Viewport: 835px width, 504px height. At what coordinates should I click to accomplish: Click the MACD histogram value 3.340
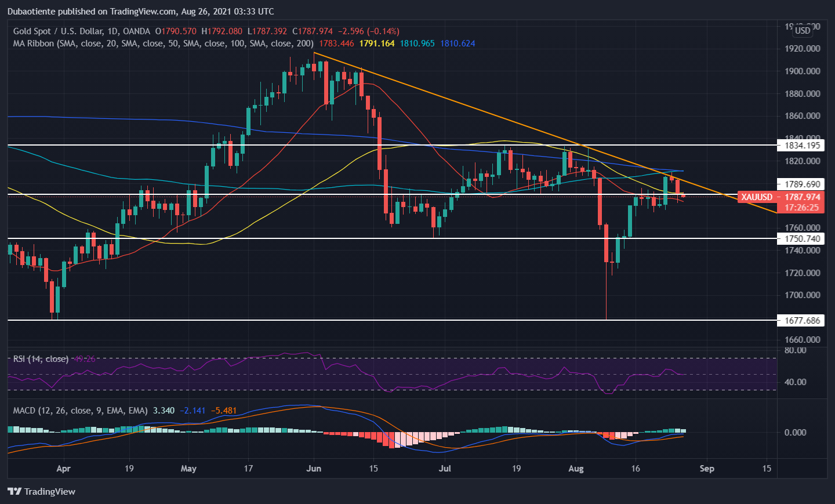coord(164,411)
